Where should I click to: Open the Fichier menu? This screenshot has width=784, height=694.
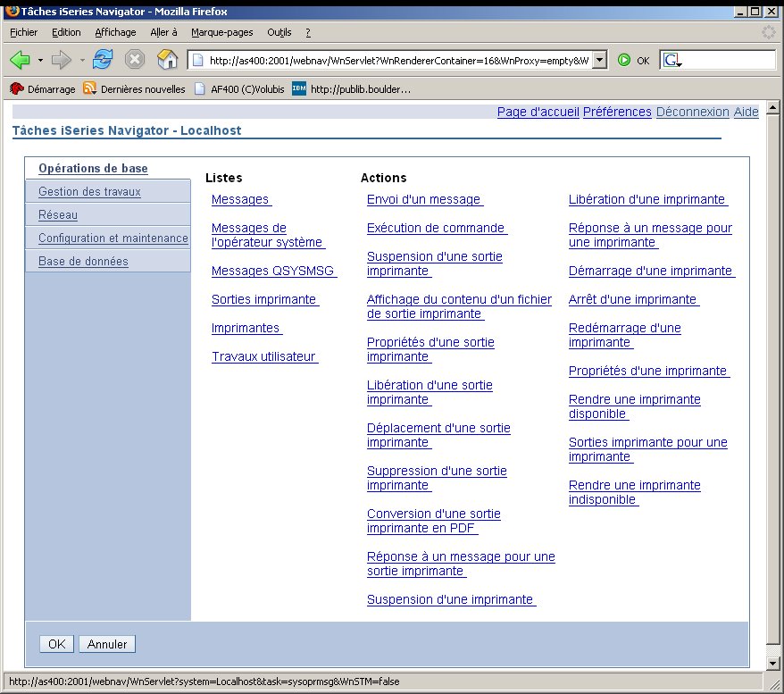[23, 32]
